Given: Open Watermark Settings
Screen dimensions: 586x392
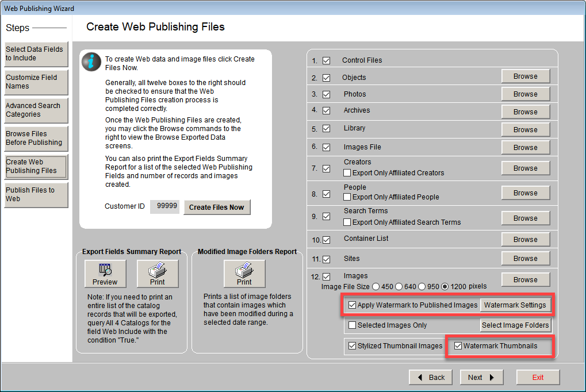Looking at the screenshot, I should [x=515, y=305].
